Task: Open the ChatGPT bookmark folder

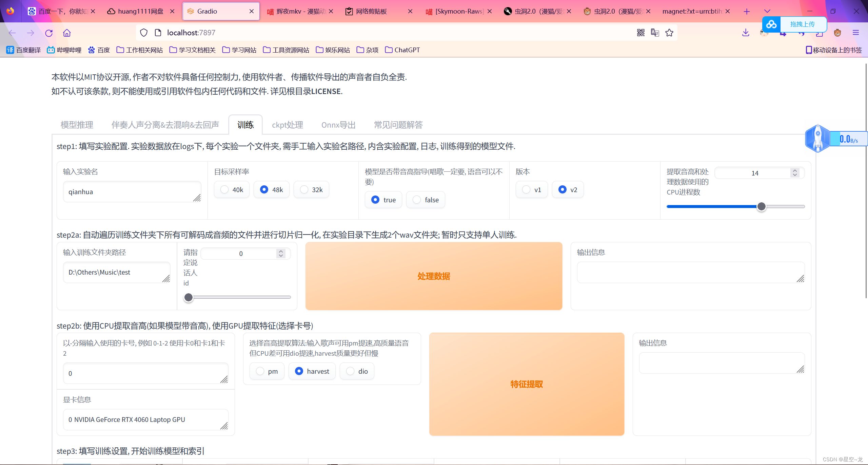Action: (x=402, y=50)
